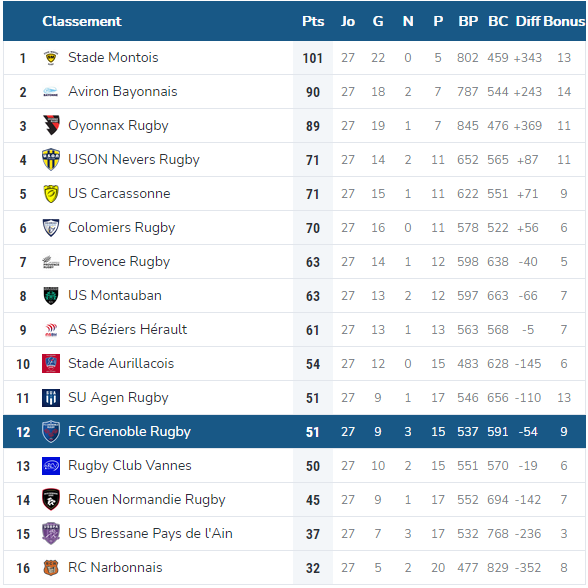Open the RC Narbonnais orange crest
588x588 pixels.
[51, 568]
